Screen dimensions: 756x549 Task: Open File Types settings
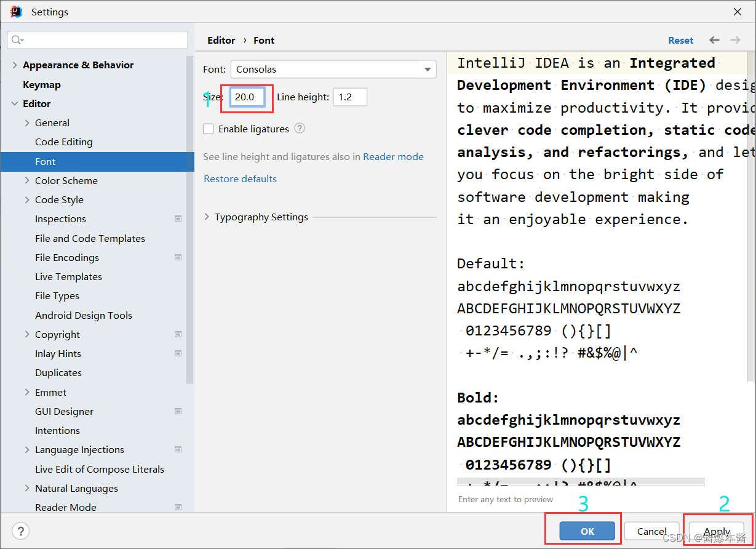57,295
